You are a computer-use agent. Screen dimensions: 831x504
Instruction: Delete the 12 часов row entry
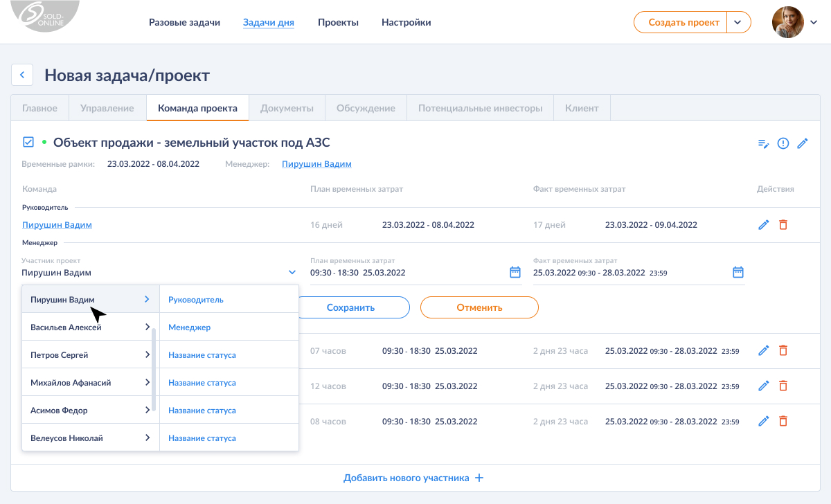[x=783, y=386]
